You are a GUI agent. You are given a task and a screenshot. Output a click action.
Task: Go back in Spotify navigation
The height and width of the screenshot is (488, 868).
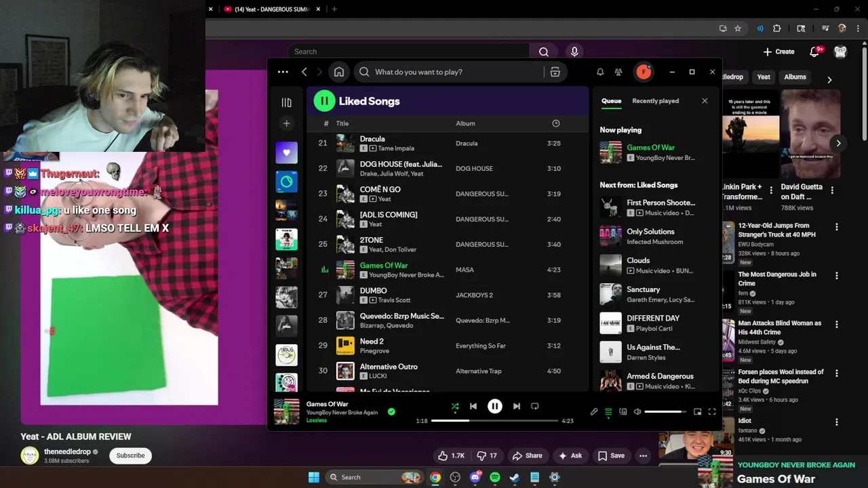[304, 72]
